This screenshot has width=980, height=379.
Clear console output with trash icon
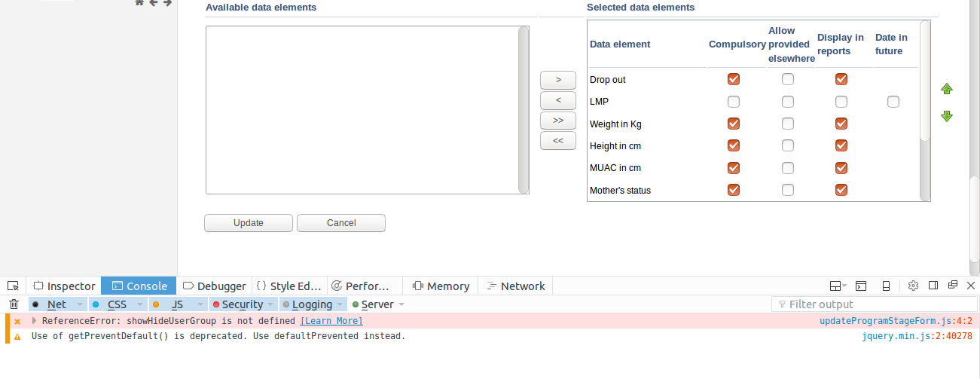coord(14,304)
